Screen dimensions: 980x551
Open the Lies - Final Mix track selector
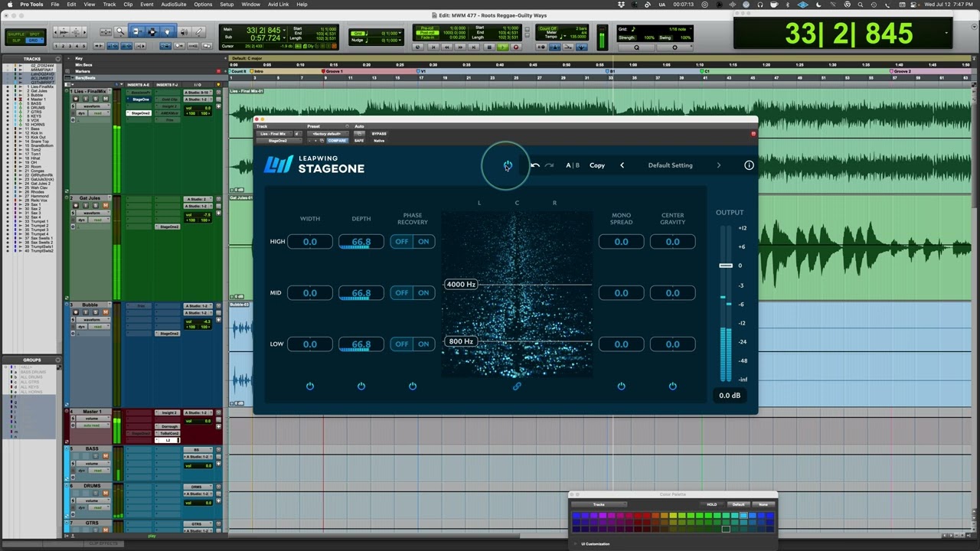(273, 134)
